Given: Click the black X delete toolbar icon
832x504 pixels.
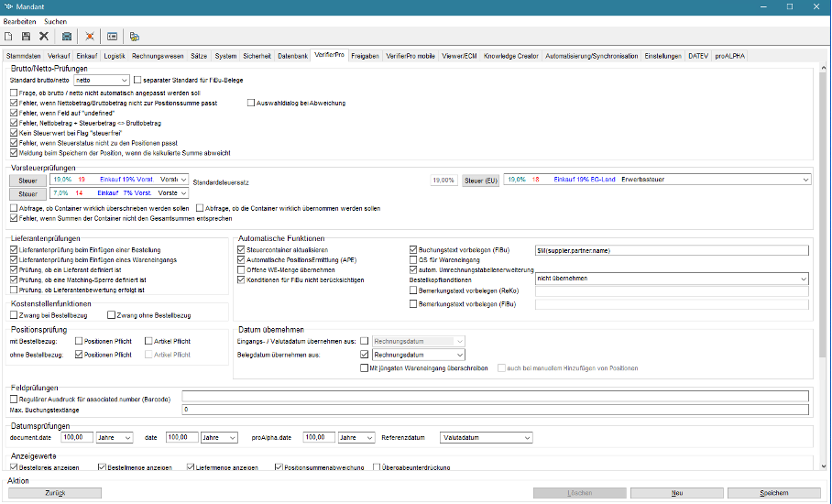Looking at the screenshot, I should 43,37.
